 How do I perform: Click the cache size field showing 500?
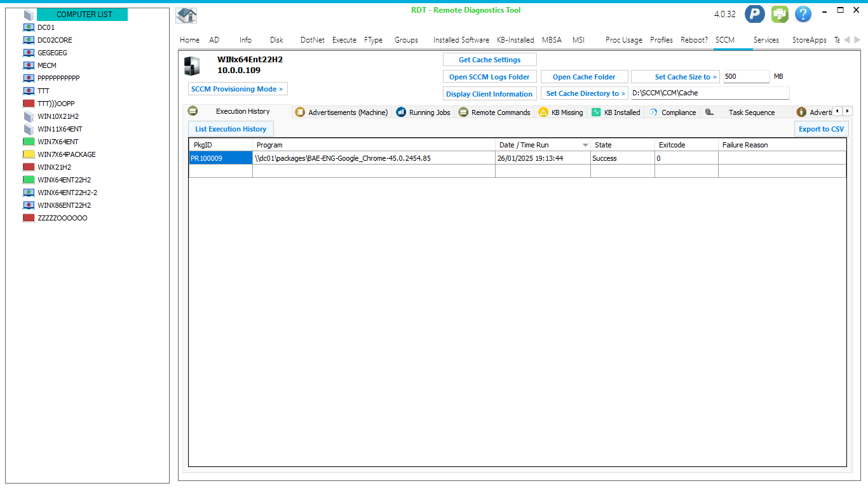point(746,76)
